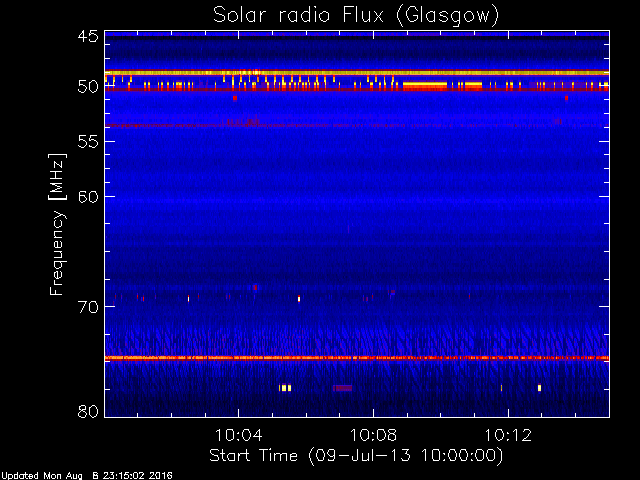The height and width of the screenshot is (480, 640).
Task: Click the 10:04 time tick label
Action: (238, 435)
